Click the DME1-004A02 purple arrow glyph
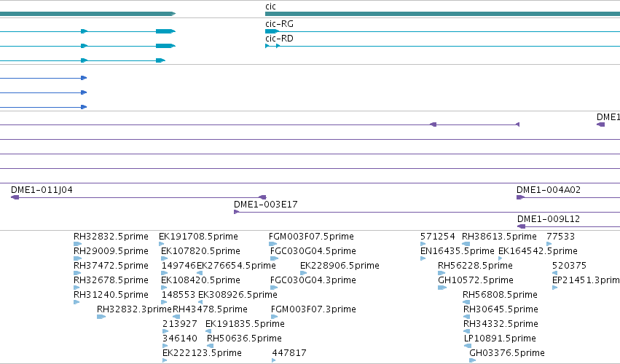Screen dimensions: 620x364 click(520, 197)
